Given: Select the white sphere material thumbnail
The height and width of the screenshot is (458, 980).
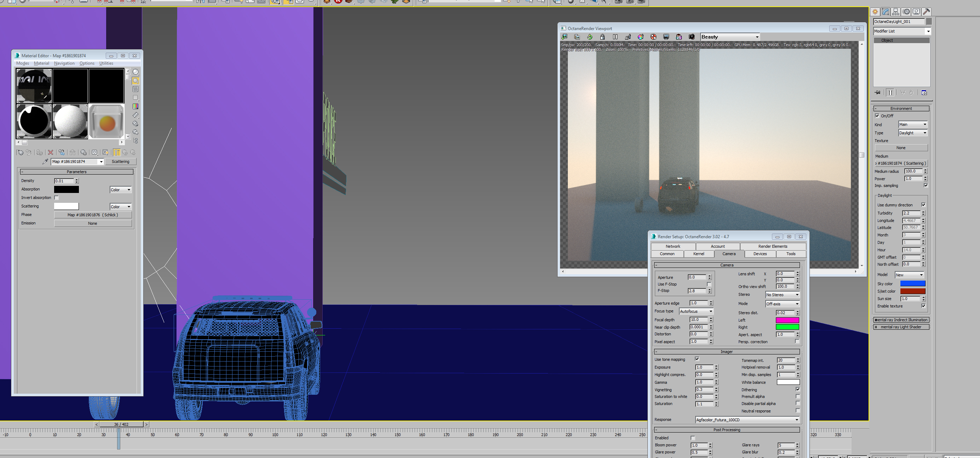Looking at the screenshot, I should [x=70, y=122].
